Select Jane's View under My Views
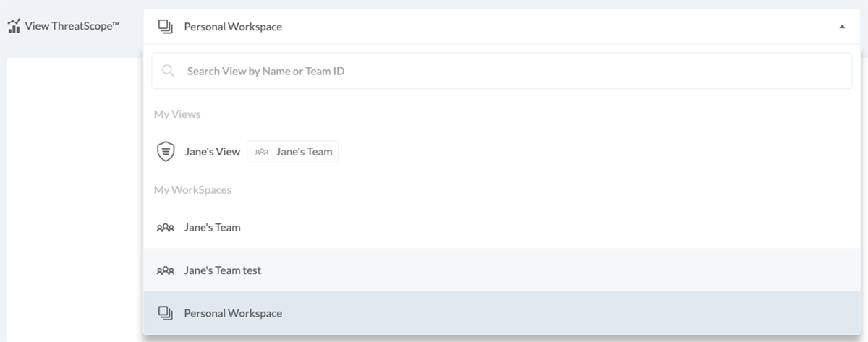 pos(212,152)
